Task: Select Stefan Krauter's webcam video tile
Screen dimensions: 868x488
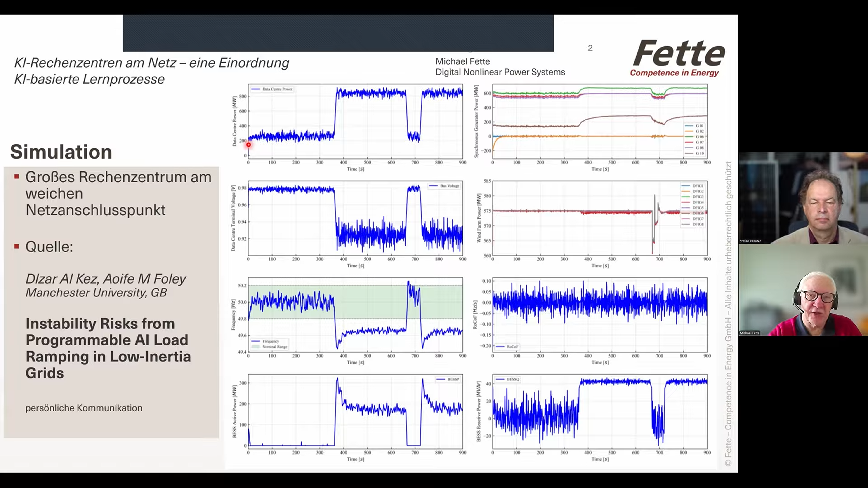Action: [803, 198]
